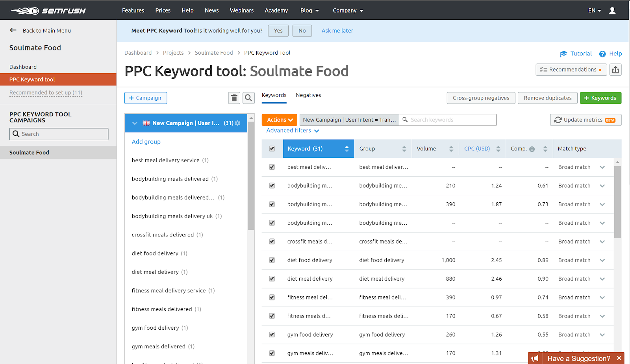The width and height of the screenshot is (630, 364).
Task: Click the Comp. info icon
Action: tap(532, 149)
